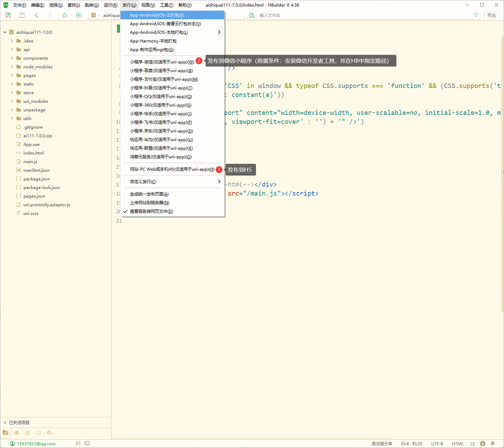
Task: Select 鸿蒙元服务 menu entry
Action: click(x=172, y=157)
